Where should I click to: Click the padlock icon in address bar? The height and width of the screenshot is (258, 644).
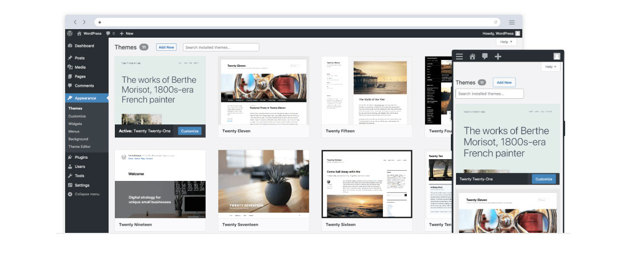[x=99, y=22]
